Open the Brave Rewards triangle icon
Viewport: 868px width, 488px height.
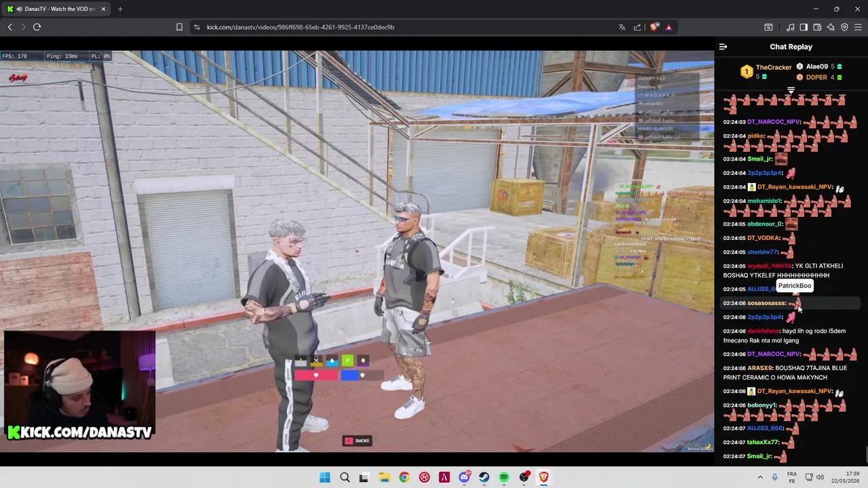[x=669, y=27]
